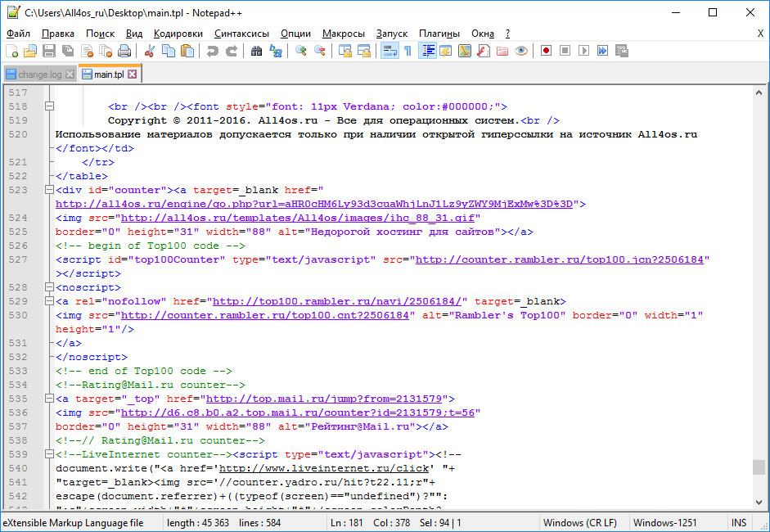Toggle show all characters pilcrow icon
770x532 pixels.
point(408,51)
